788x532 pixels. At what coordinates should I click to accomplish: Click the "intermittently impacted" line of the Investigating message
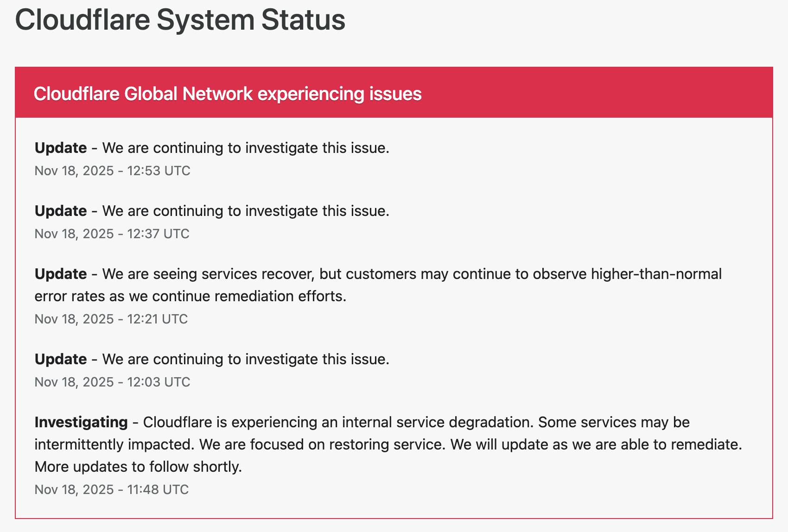tap(113, 444)
